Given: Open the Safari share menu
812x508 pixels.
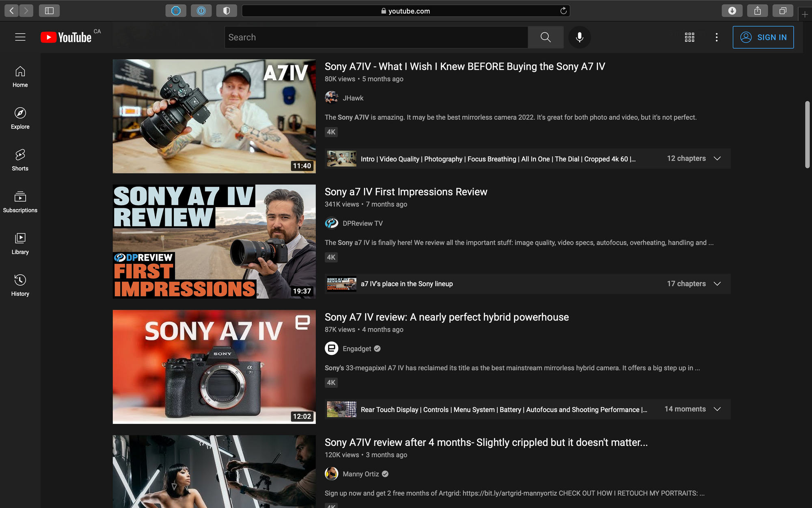Looking at the screenshot, I should [758, 11].
